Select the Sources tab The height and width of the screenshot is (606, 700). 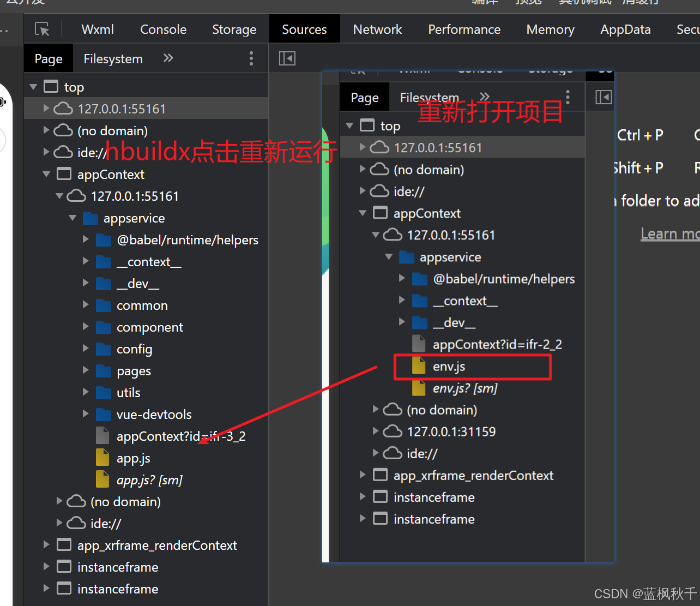(x=304, y=29)
